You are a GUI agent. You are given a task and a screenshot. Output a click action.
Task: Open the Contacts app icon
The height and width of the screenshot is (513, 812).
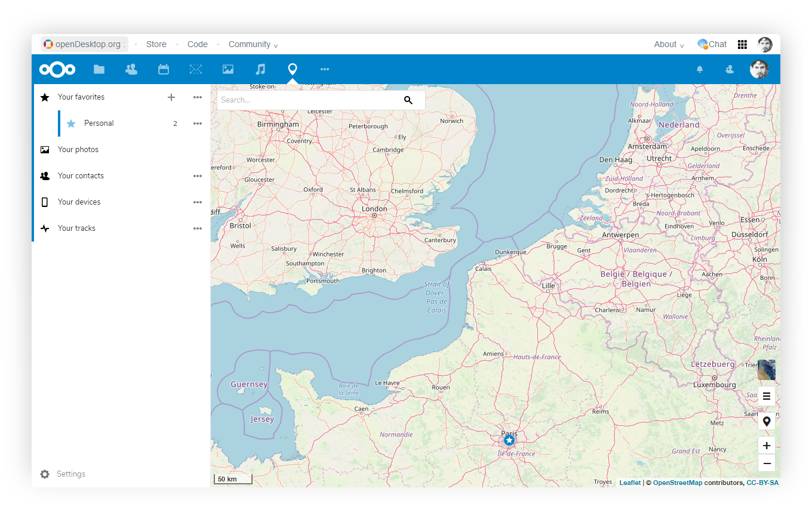tap(131, 69)
